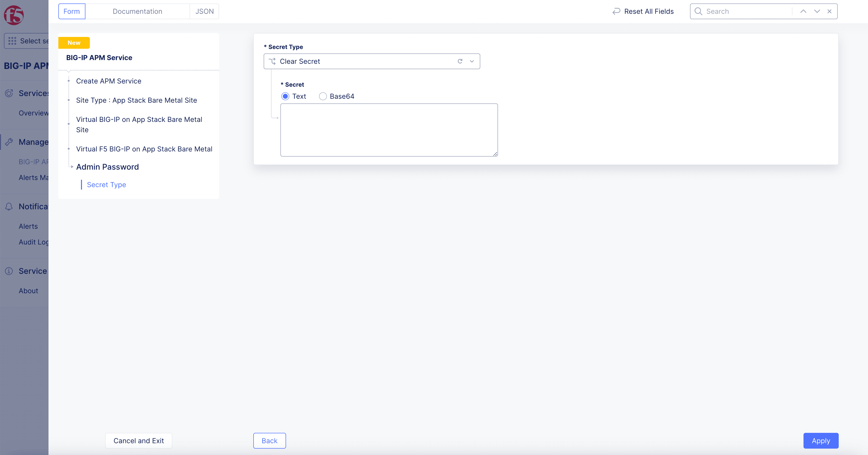Go to next search result arrow

click(817, 12)
